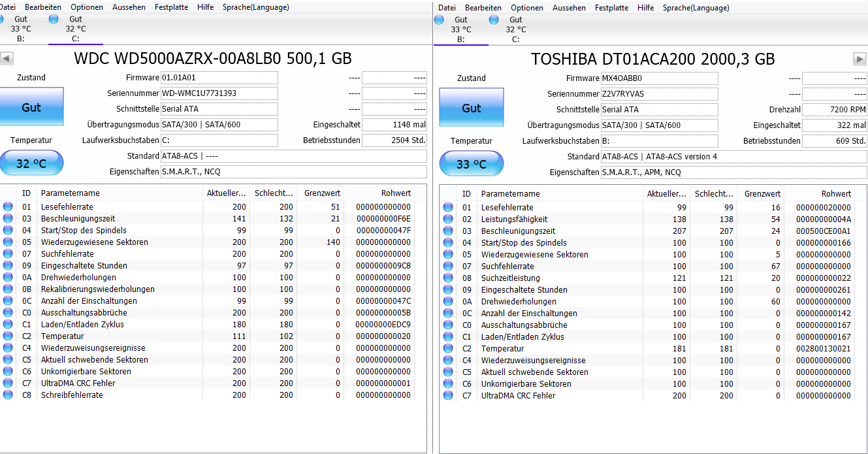
Task: Click WDC serial number field
Action: [x=219, y=93]
